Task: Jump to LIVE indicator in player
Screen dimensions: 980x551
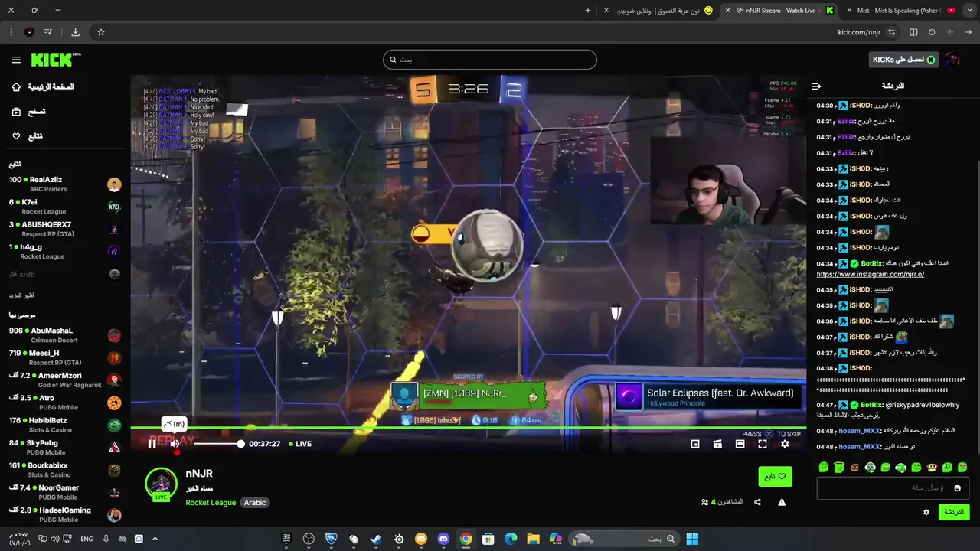Action: pos(300,444)
